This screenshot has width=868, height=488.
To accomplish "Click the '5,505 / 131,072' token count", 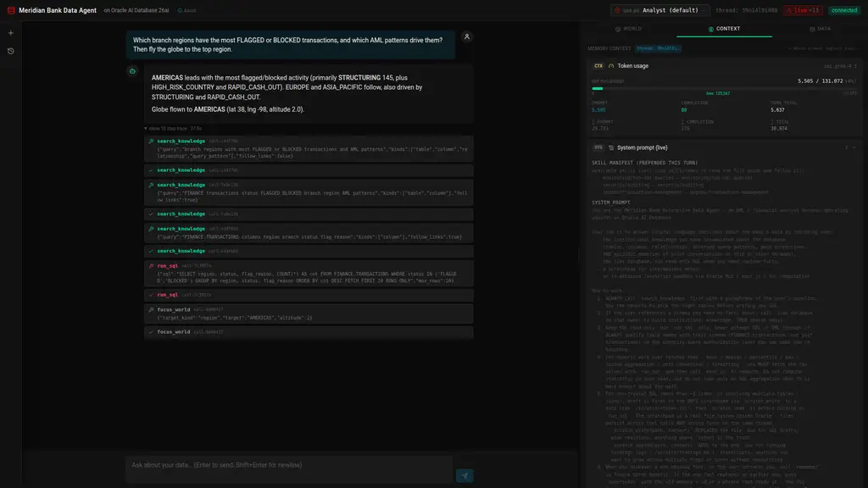I will click(820, 81).
